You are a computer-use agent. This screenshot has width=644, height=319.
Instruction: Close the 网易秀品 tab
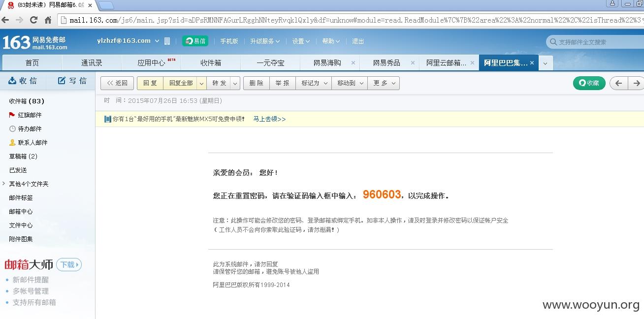tap(413, 63)
